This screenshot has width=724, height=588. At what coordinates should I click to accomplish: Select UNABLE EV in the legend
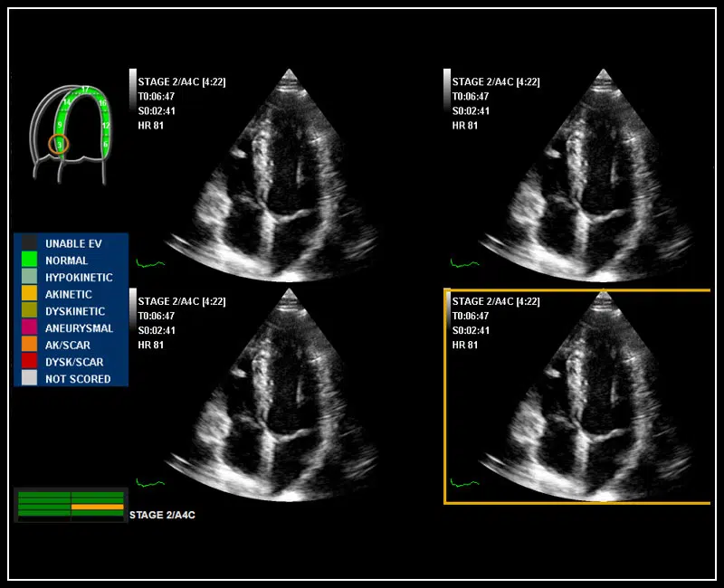30,243
